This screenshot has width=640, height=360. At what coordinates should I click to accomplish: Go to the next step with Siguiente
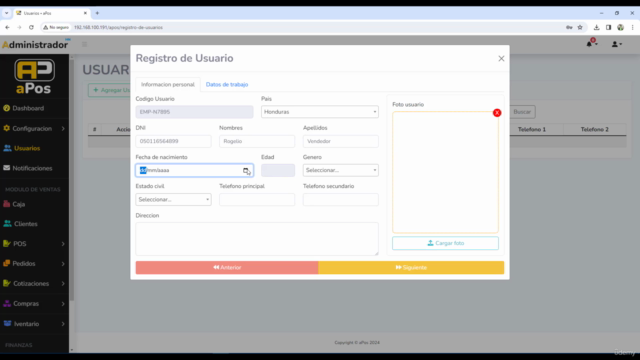[x=411, y=267]
